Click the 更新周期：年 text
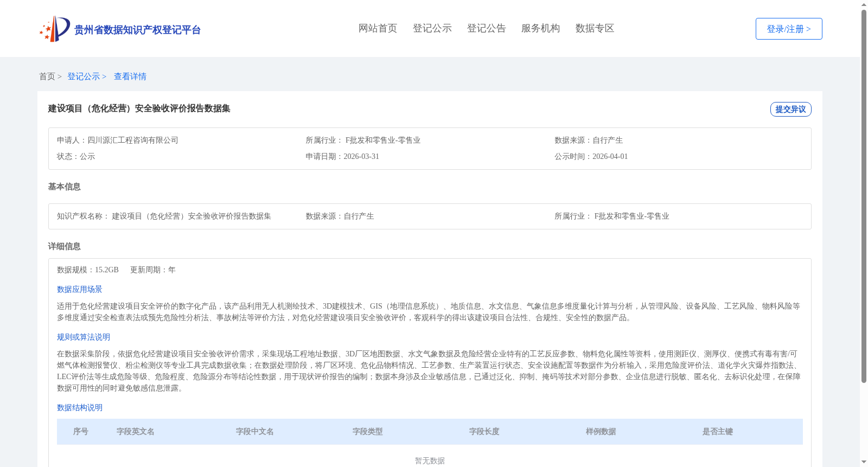The width and height of the screenshot is (868, 467). tap(153, 270)
